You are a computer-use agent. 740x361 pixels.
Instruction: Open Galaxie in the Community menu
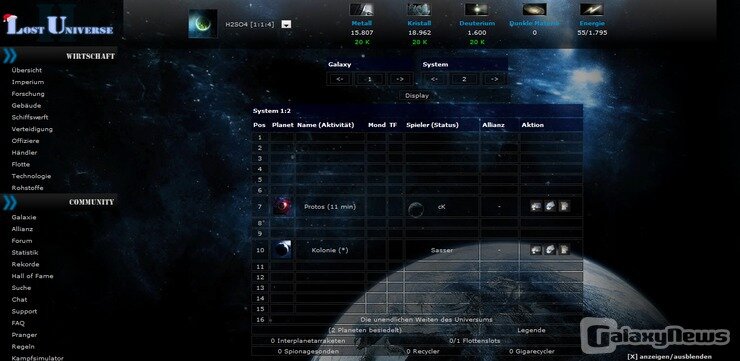(24, 217)
